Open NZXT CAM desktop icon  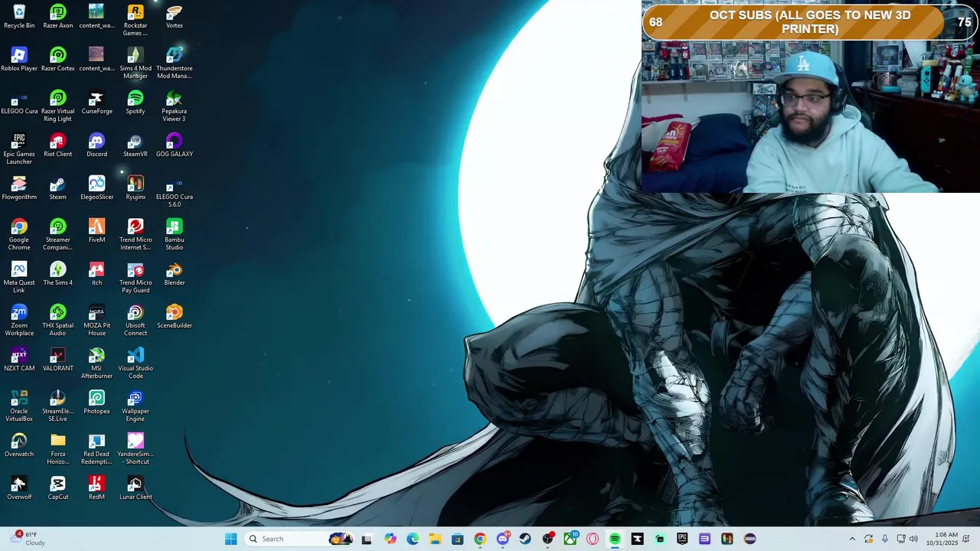(19, 360)
